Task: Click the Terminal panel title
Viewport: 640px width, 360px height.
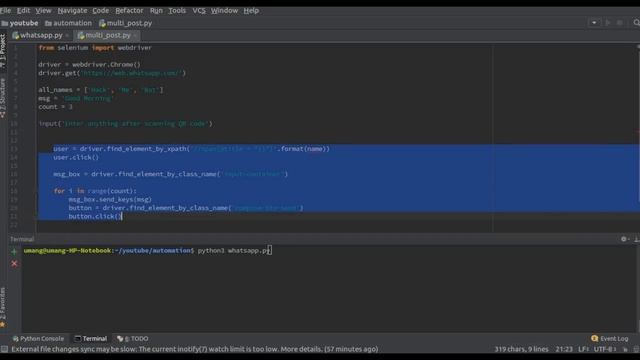Action: pos(22,239)
